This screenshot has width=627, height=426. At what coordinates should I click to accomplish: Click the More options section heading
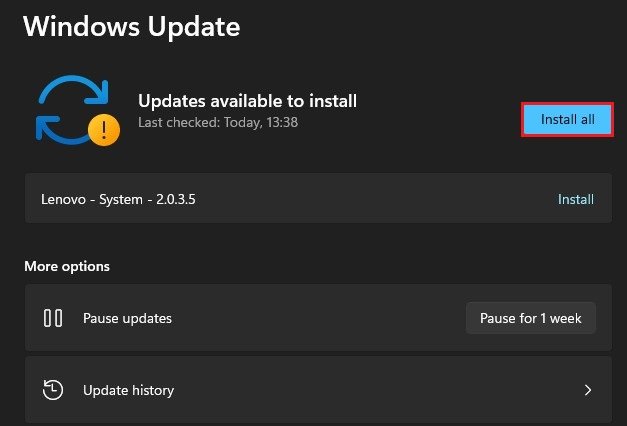[x=67, y=266]
